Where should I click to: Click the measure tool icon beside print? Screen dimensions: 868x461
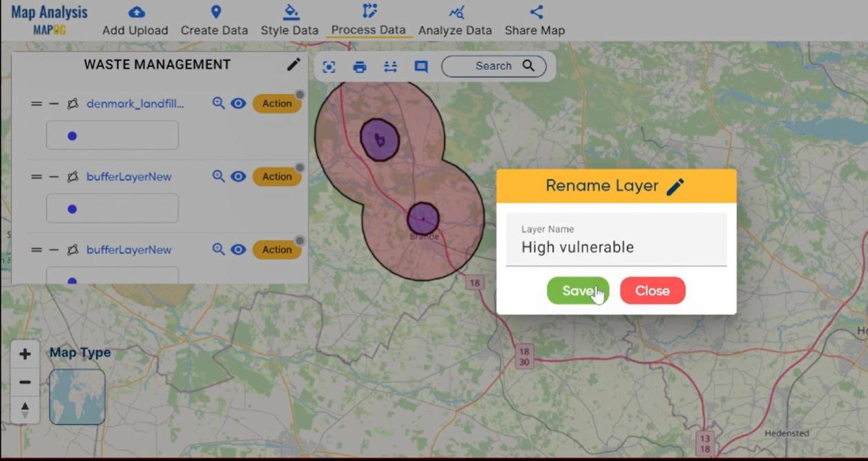[x=391, y=67]
